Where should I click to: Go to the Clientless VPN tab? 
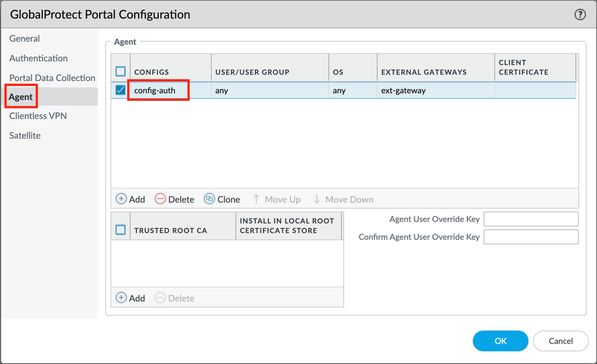pos(38,116)
